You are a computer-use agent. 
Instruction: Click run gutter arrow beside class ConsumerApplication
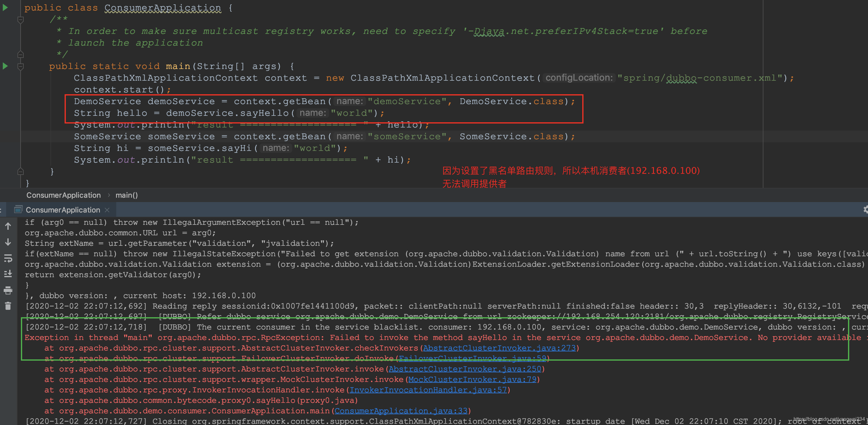pyautogui.click(x=5, y=7)
